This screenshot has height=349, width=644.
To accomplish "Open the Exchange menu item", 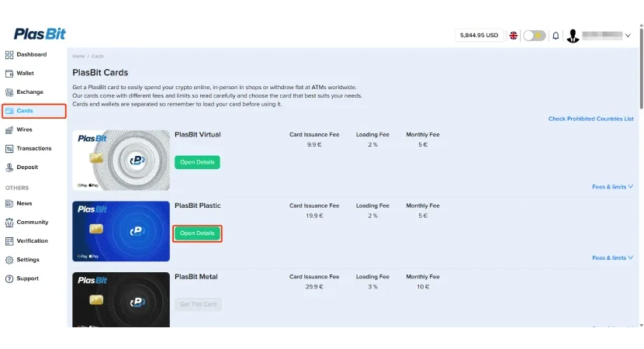I will click(30, 92).
